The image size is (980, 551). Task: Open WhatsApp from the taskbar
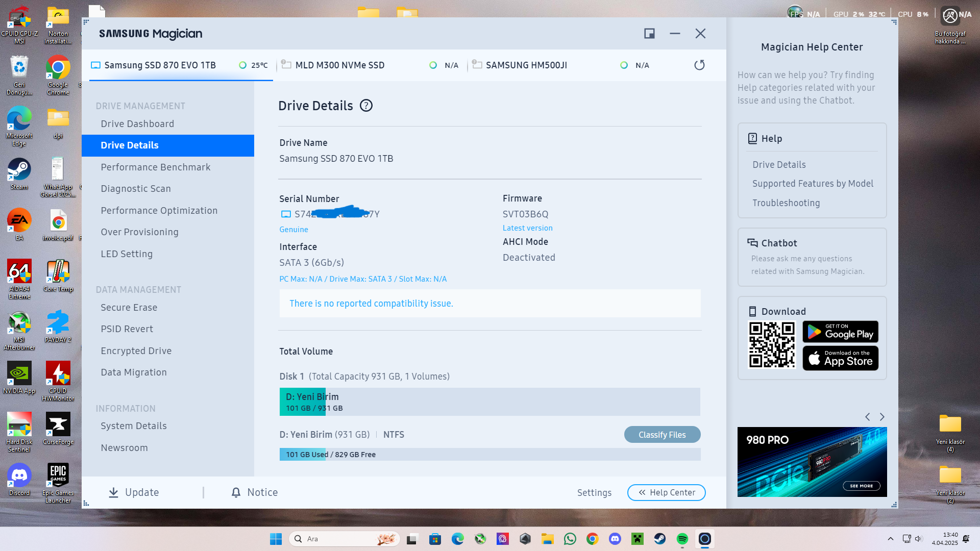coord(570,539)
